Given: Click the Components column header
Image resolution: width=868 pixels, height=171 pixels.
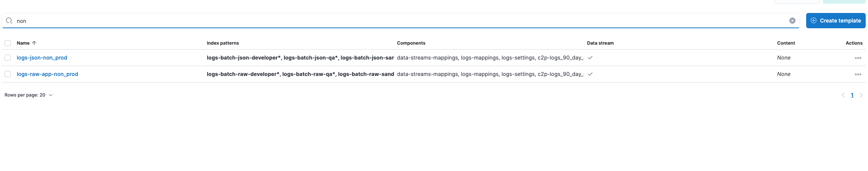Looking at the screenshot, I should point(411,43).
